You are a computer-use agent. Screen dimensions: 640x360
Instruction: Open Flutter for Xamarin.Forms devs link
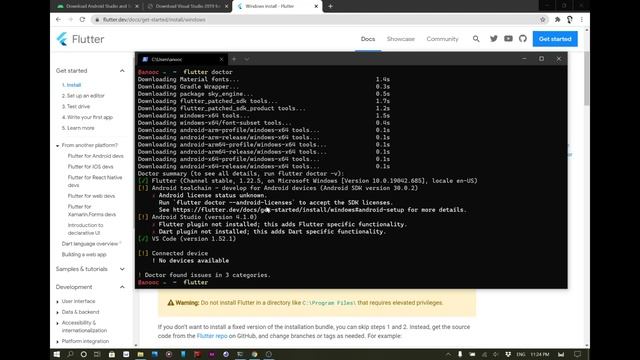click(x=92, y=210)
